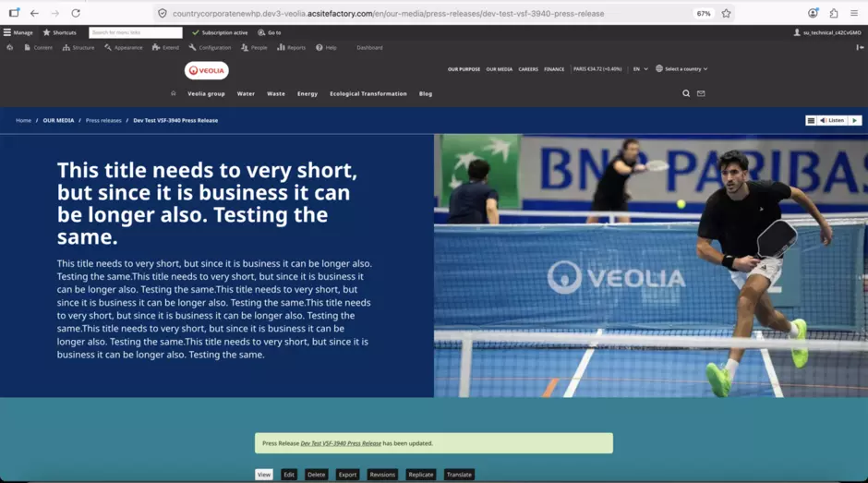Viewport: 868px width, 483px height.
Task: Go to Home breadcrumb link
Action: pyautogui.click(x=23, y=120)
